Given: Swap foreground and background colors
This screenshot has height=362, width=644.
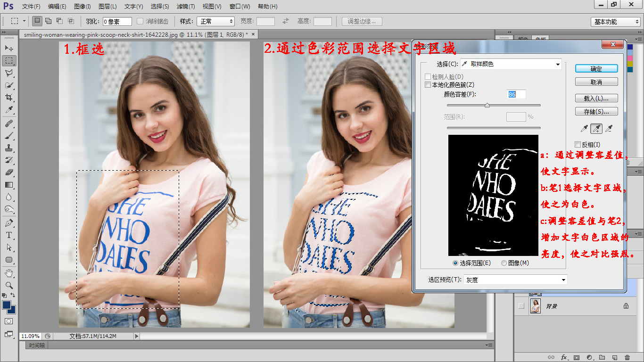Looking at the screenshot, I should (x=13, y=295).
